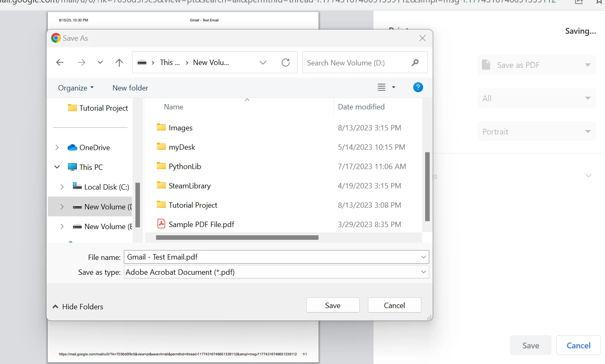The height and width of the screenshot is (364, 605).
Task: Select the Tutorial Project folder in file list
Action: (x=187, y=205)
